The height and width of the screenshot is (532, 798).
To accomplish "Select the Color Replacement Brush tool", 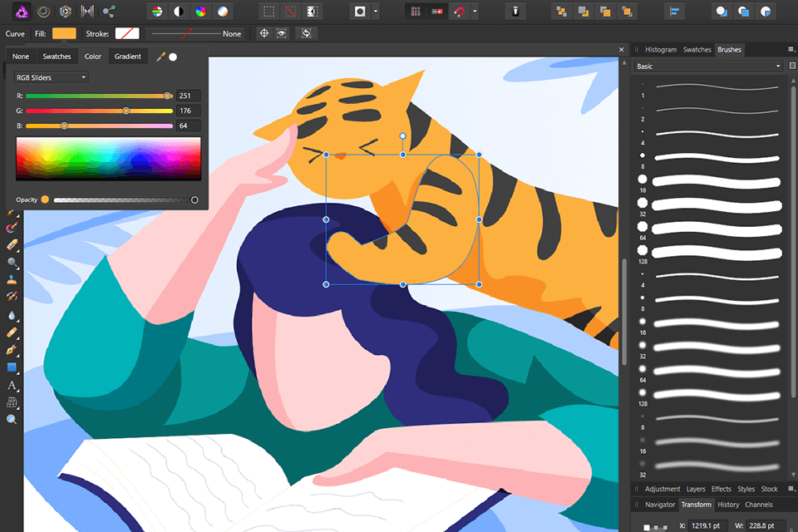I will (x=11, y=228).
